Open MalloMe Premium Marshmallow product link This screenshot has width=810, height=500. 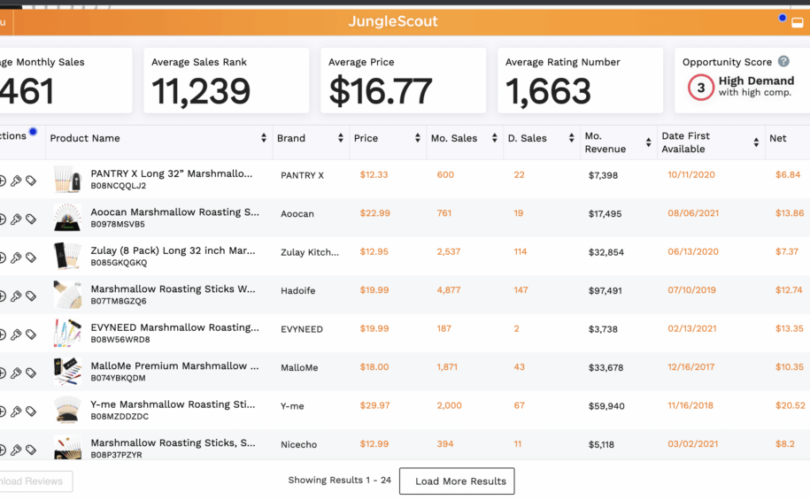(175, 366)
